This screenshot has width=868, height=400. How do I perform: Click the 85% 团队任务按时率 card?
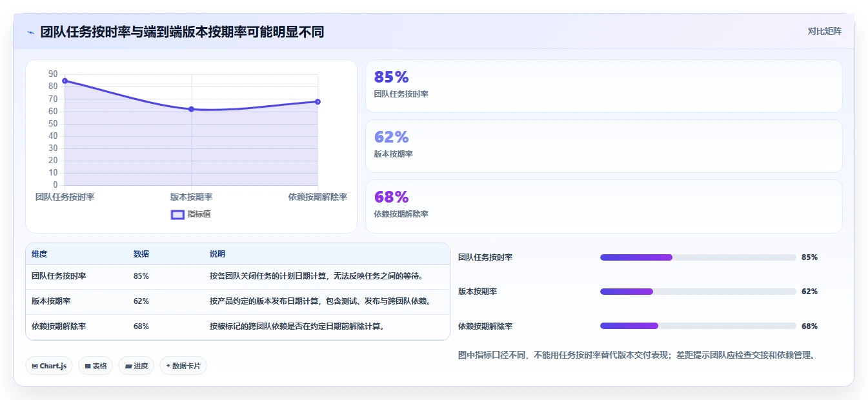pos(604,86)
